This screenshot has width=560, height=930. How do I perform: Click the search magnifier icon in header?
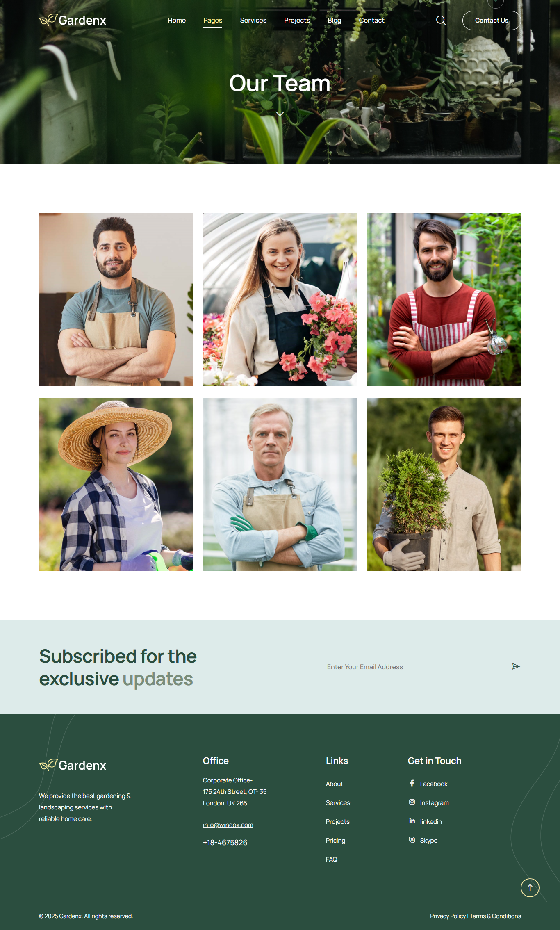click(441, 21)
